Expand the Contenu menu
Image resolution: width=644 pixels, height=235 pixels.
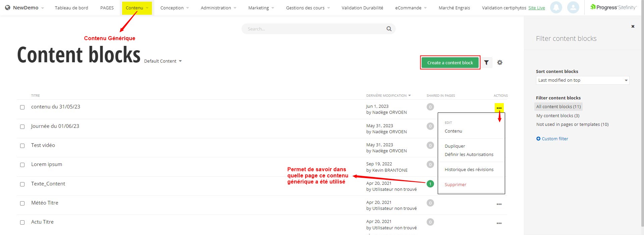point(137,8)
